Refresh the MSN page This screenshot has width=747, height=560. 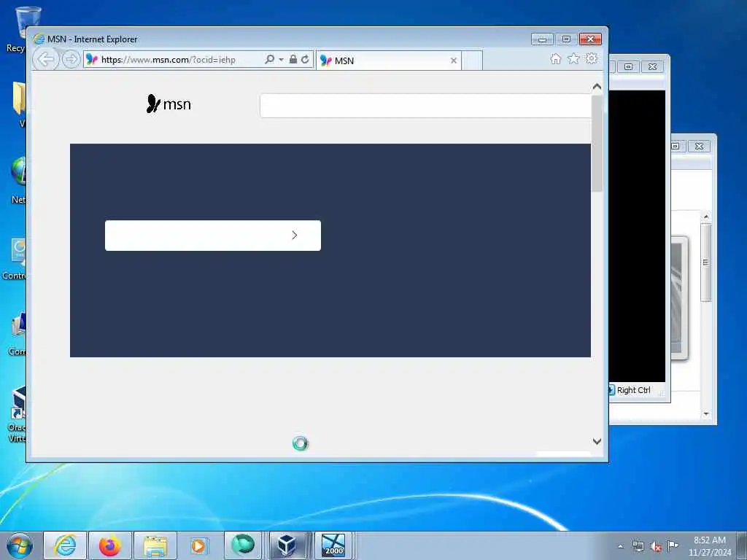[x=305, y=60]
